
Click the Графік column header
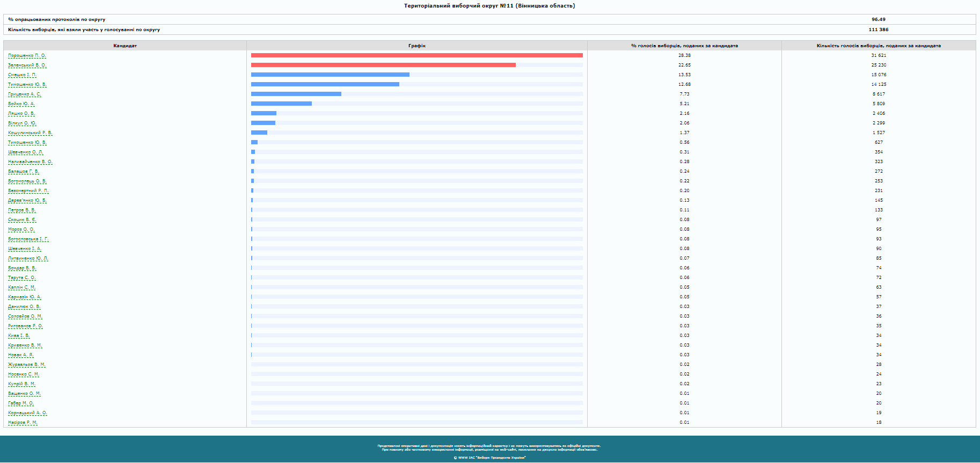pyautogui.click(x=417, y=46)
